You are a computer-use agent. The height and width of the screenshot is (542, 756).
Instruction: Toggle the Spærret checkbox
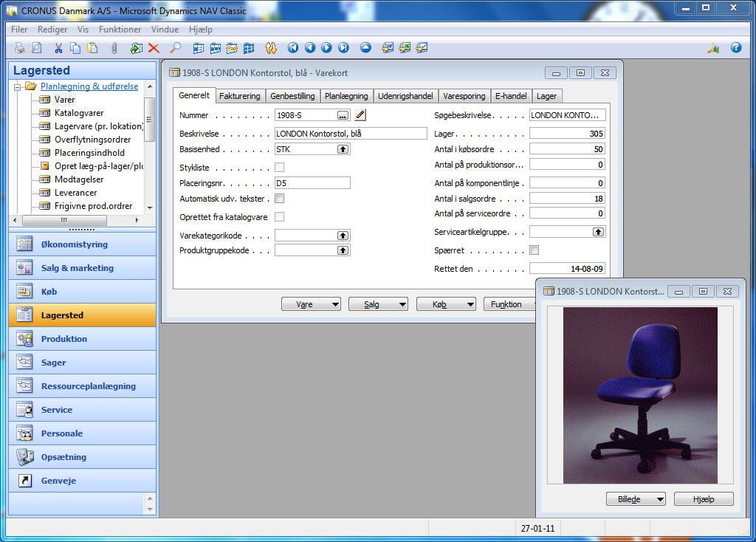point(534,250)
